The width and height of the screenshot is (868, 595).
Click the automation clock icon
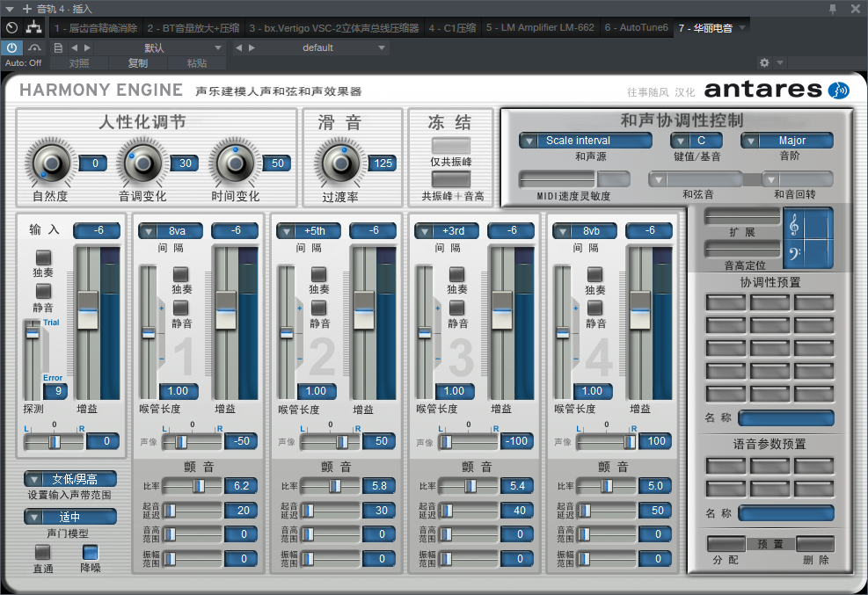(11, 27)
